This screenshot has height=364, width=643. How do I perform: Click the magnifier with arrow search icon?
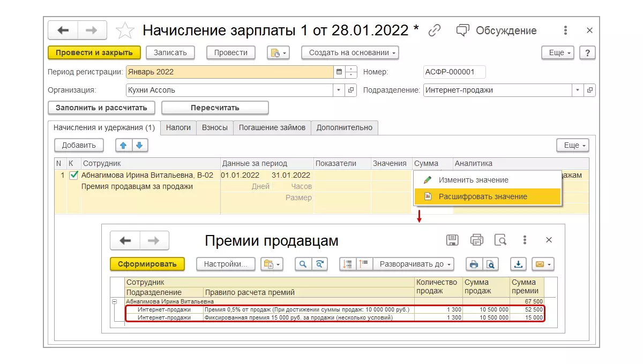pos(319,264)
